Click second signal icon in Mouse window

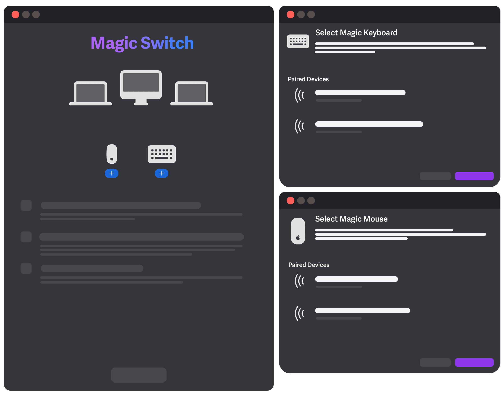[x=299, y=314]
